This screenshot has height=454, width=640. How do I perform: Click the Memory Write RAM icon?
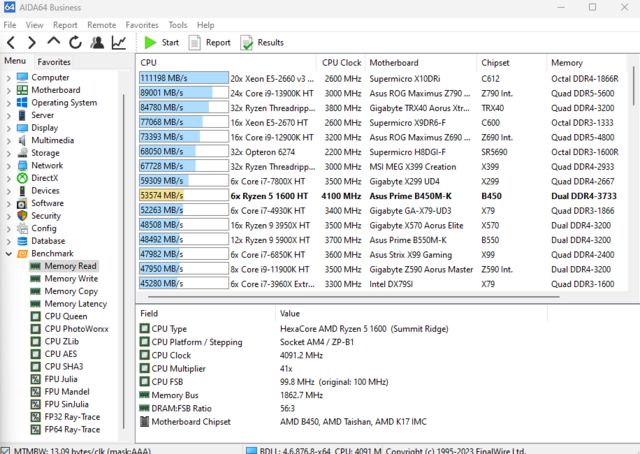click(x=36, y=279)
